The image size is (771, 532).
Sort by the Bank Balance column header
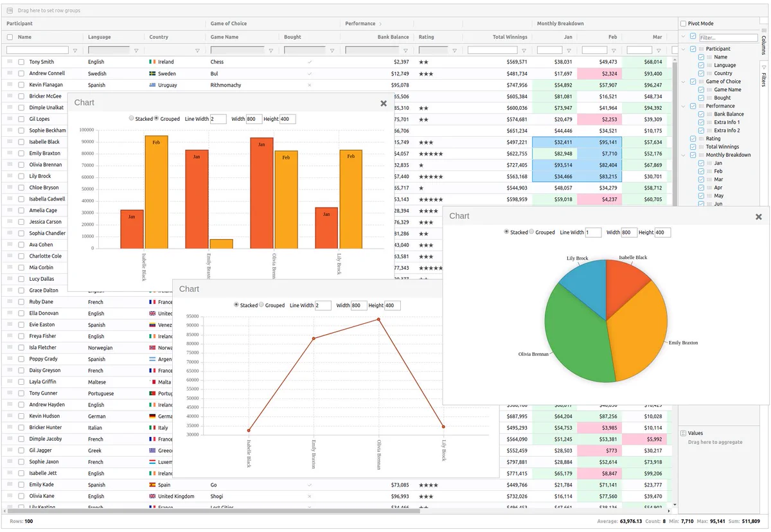click(393, 37)
